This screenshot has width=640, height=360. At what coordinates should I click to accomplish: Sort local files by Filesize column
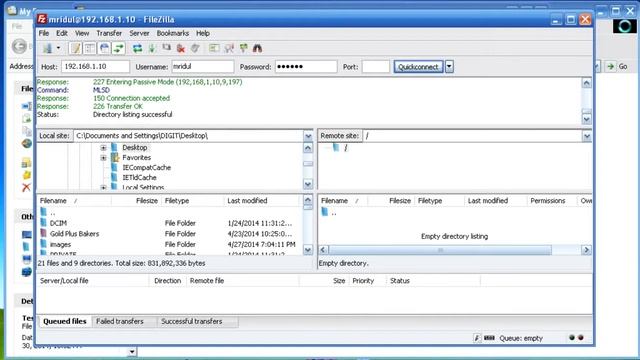click(147, 200)
